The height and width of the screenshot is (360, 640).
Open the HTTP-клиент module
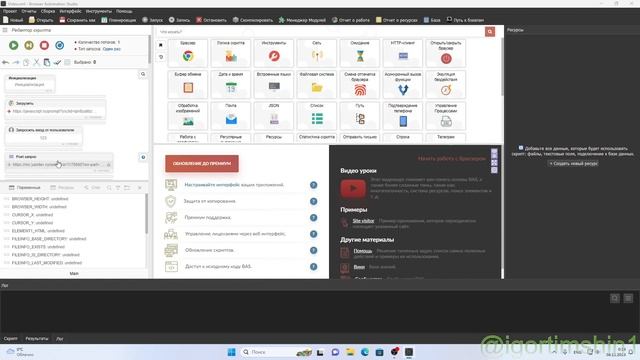pos(403,53)
